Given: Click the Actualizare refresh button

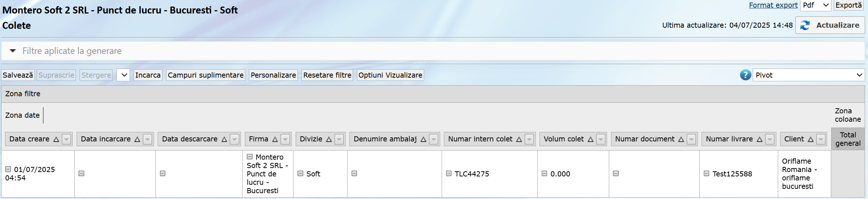Looking at the screenshot, I should (830, 25).
